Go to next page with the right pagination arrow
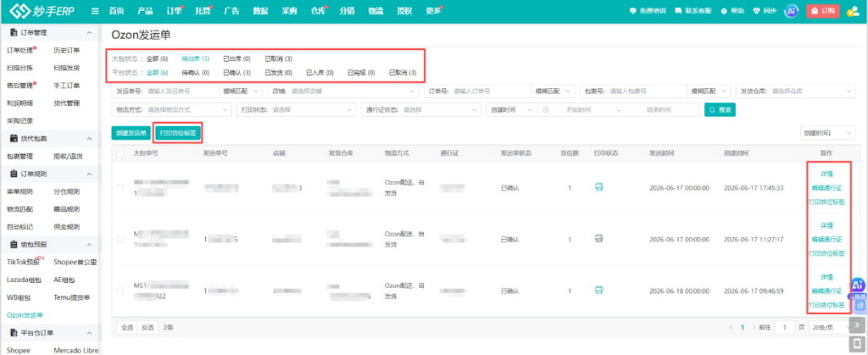The image size is (868, 355). point(754,327)
